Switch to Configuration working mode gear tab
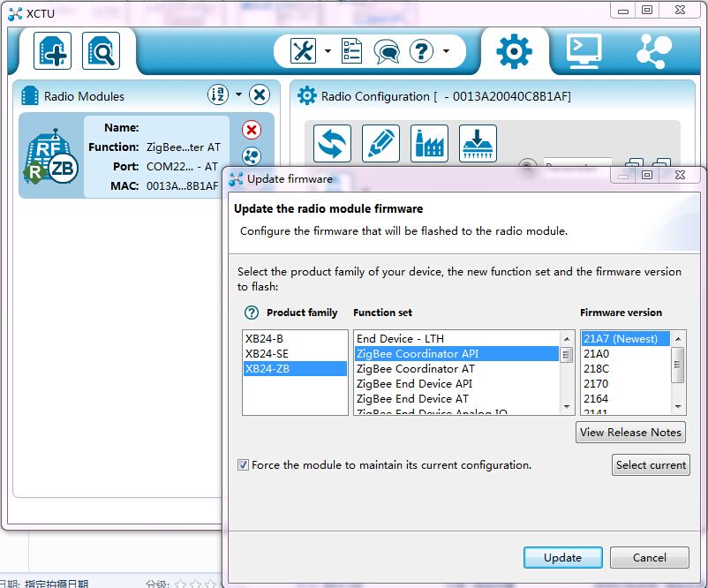Image resolution: width=708 pixels, height=588 pixels. point(514,51)
